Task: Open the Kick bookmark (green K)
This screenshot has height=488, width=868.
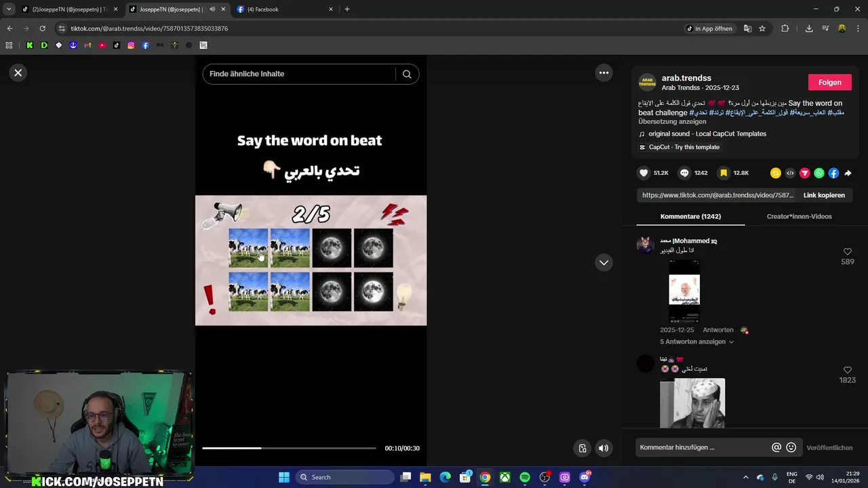Action: [29, 45]
